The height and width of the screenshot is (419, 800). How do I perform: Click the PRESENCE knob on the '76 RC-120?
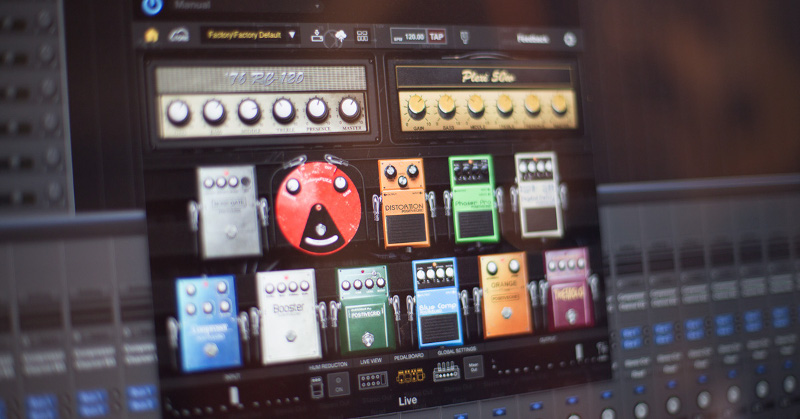[x=317, y=110]
